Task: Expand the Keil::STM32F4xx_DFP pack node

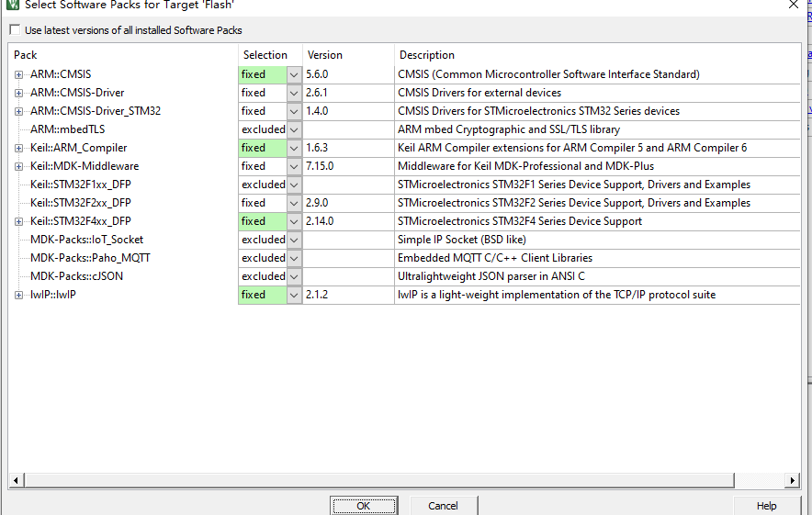Action: [x=18, y=221]
